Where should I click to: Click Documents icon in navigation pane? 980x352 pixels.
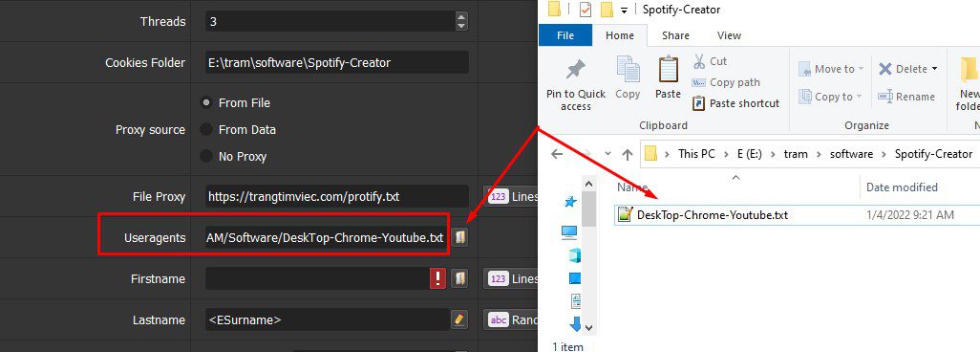click(576, 301)
